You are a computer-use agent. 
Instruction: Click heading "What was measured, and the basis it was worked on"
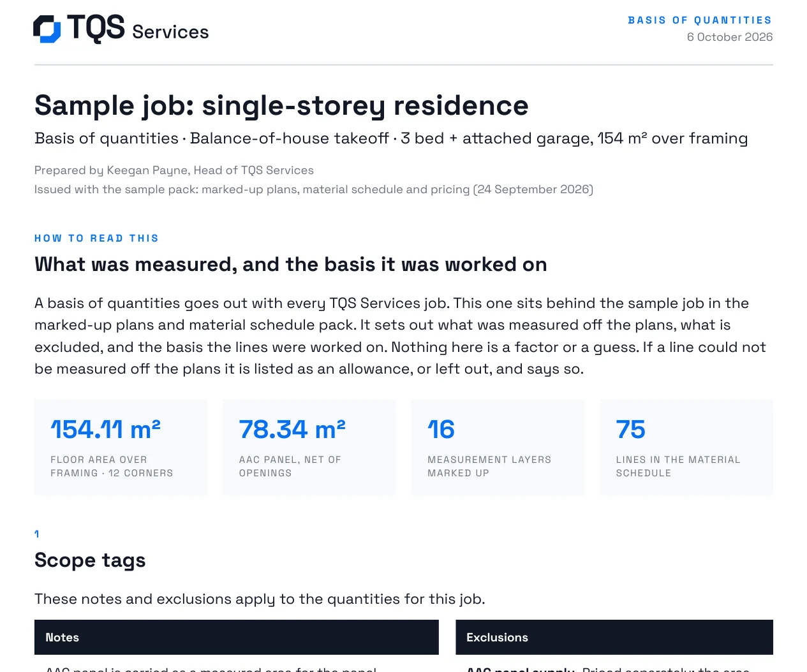pos(291,265)
